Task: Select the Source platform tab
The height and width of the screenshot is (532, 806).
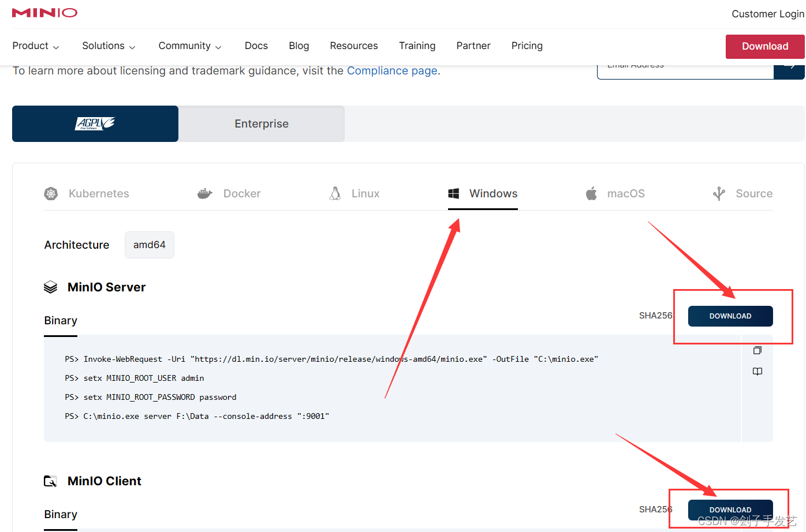Action: pos(742,194)
